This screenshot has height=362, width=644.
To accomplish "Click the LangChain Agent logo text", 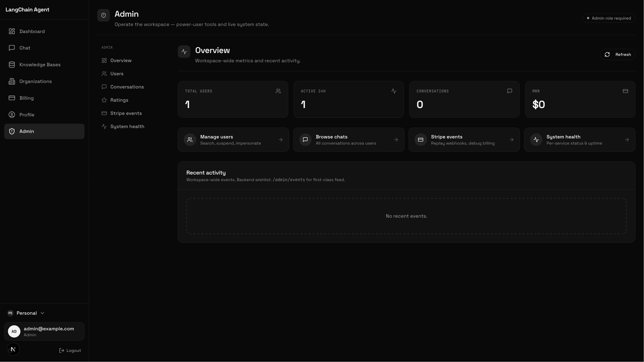I will [x=28, y=10].
